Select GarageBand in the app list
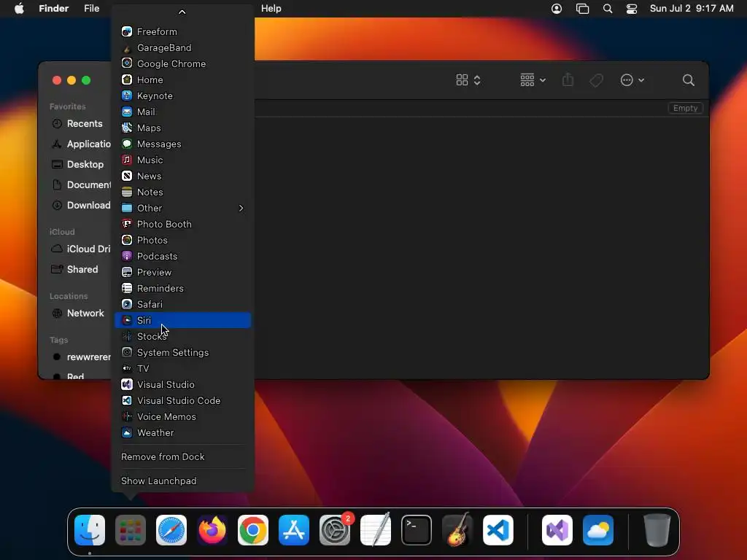747x560 pixels. tap(183, 47)
